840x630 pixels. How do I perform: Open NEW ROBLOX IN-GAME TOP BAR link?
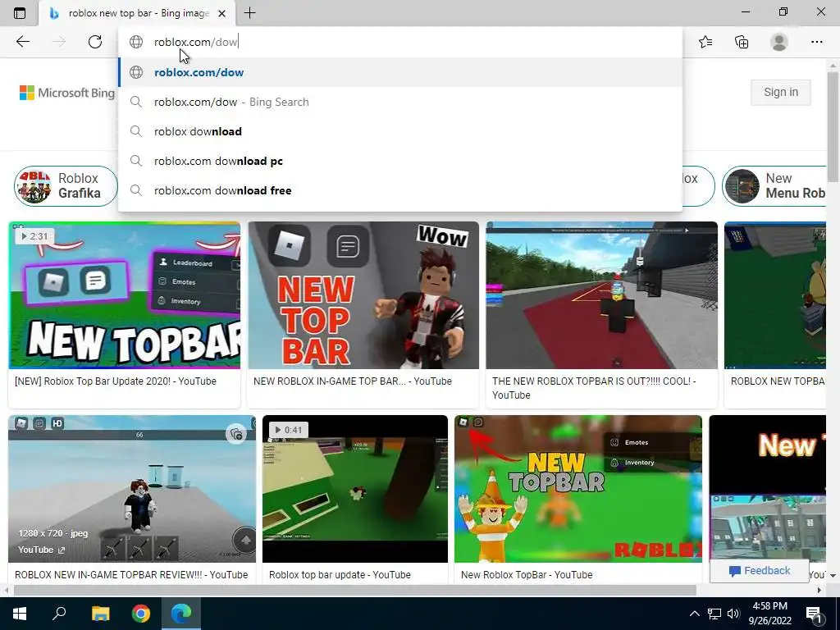pos(353,381)
